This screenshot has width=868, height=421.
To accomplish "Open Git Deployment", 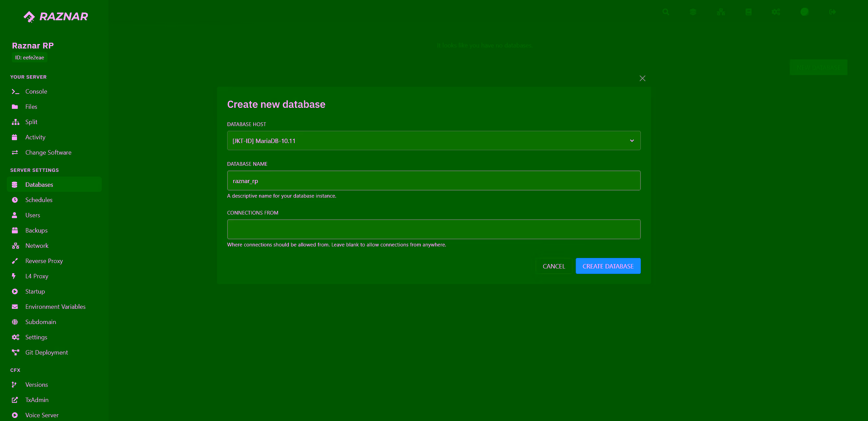I will point(54,353).
